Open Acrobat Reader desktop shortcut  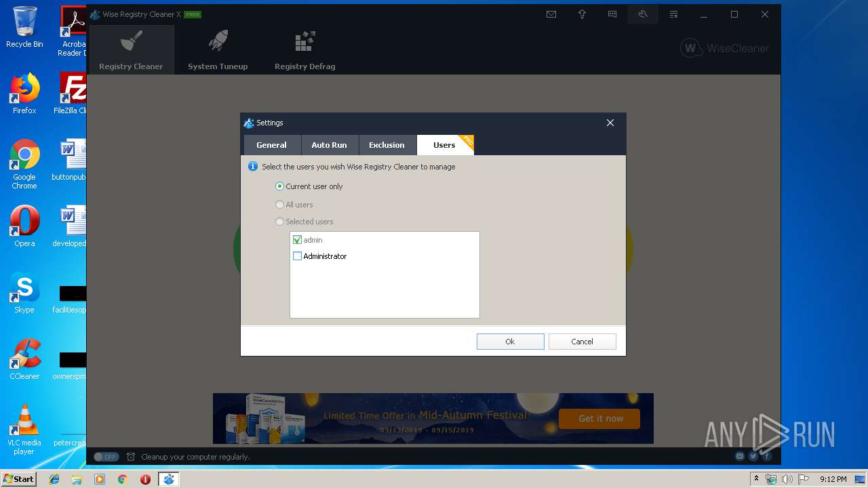point(72,30)
